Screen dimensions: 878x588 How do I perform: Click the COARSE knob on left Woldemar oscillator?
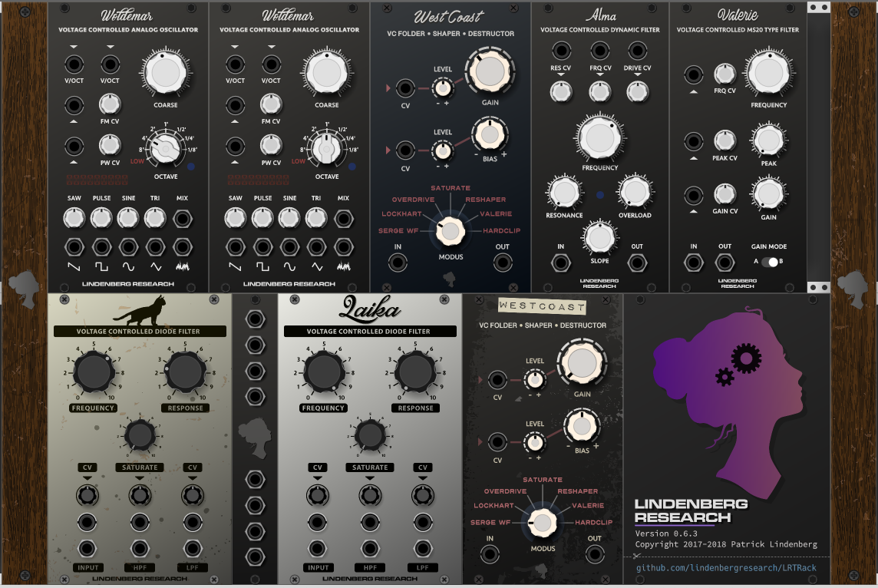pos(166,74)
